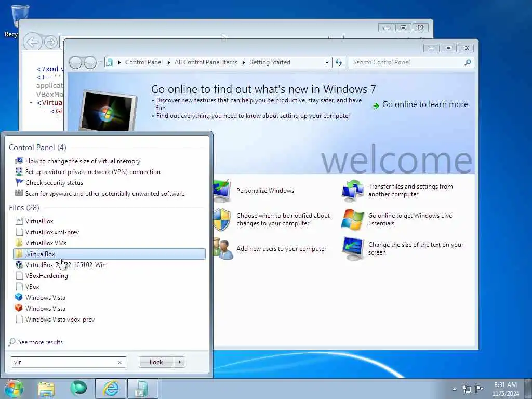
Task: Open the Windows Vista.vbox-prev result
Action: 60,320
